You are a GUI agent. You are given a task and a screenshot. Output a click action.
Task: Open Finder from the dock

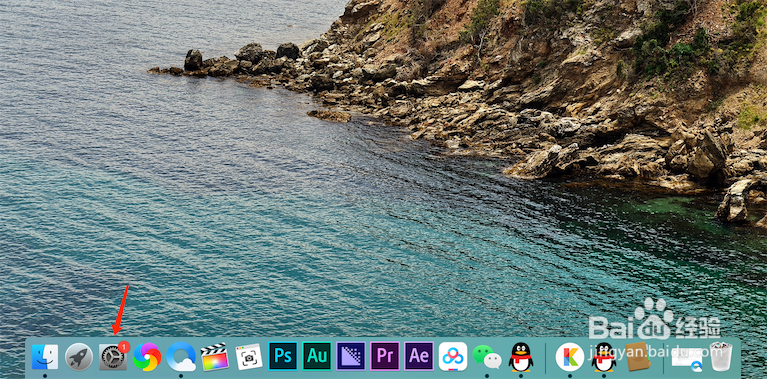[x=45, y=357]
